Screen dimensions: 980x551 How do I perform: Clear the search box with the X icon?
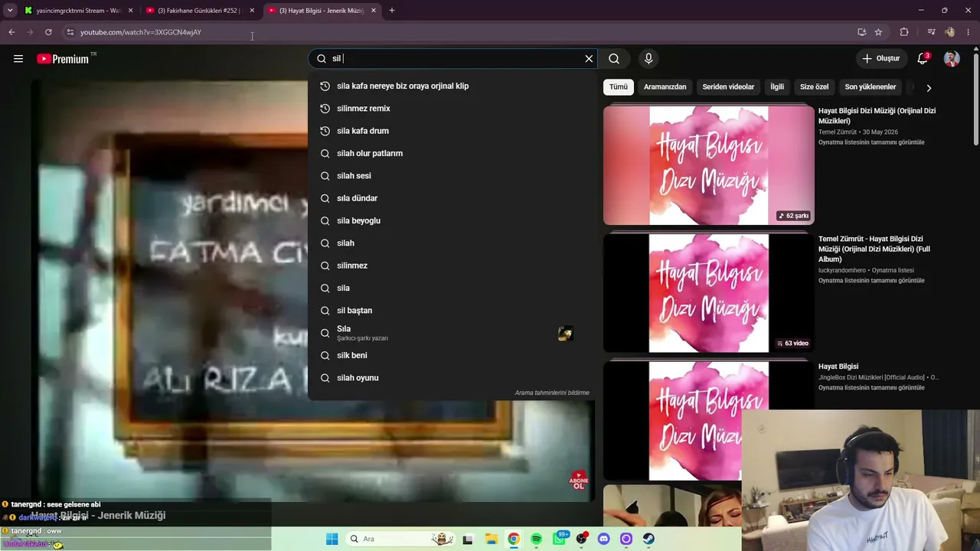(589, 59)
